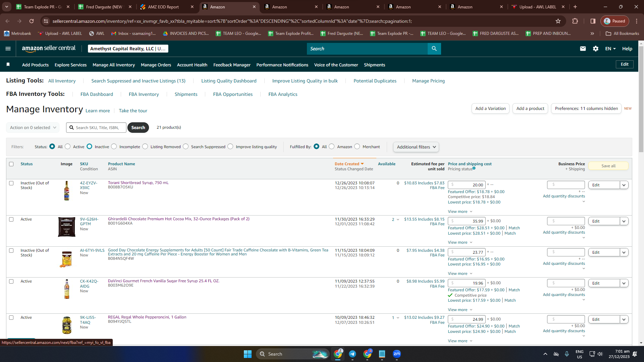Image resolution: width=644 pixels, height=362 pixels.
Task: Open the INVOICES AND PICS bookmark
Action: (186, 34)
